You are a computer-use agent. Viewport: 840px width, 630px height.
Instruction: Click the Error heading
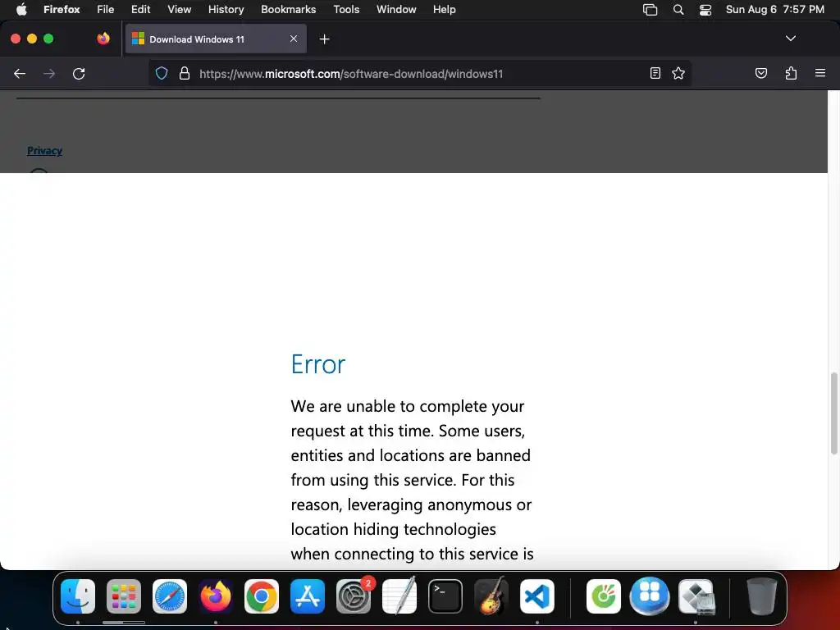[x=318, y=364]
